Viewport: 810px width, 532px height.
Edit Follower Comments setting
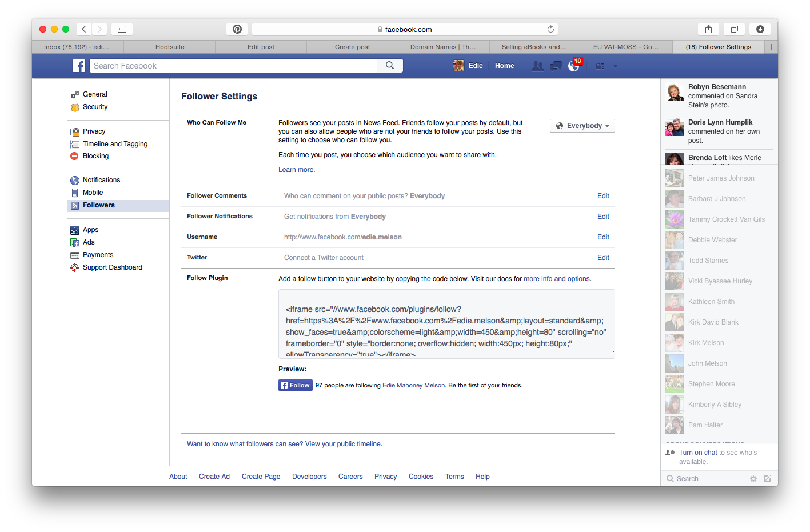tap(603, 196)
